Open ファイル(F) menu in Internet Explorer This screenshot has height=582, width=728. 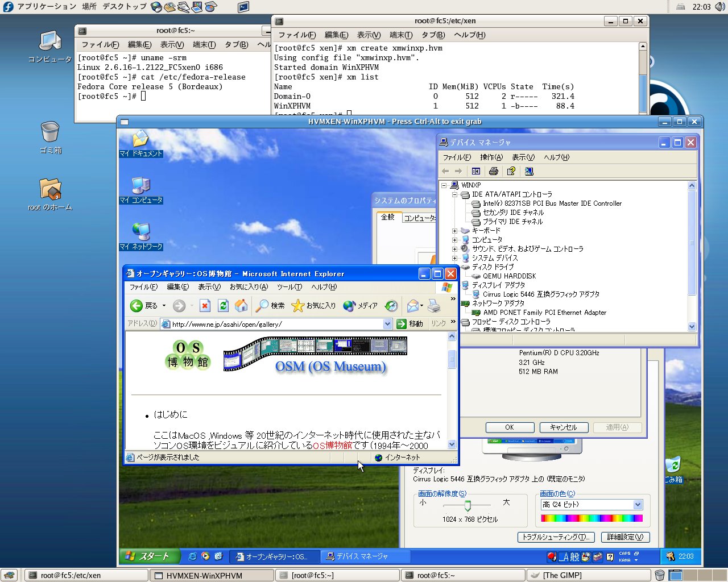[143, 287]
